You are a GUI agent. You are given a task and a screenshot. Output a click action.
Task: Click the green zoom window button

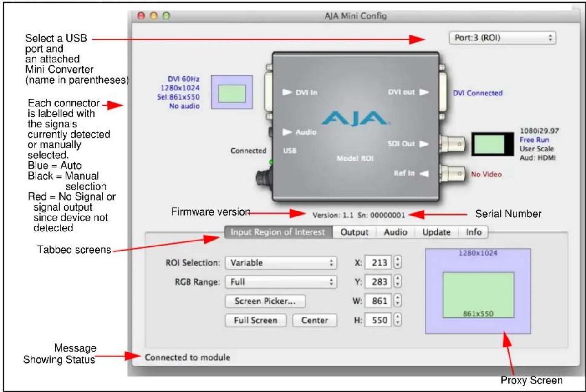tap(166, 16)
